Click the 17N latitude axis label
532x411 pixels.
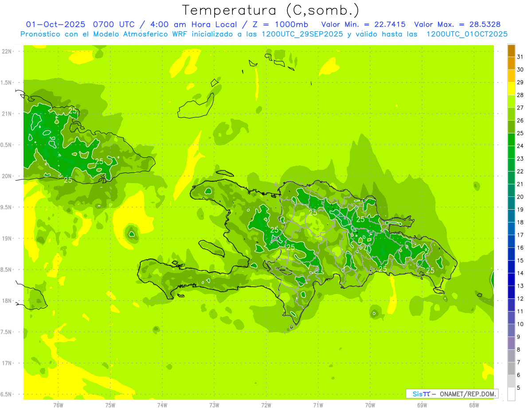(7, 363)
